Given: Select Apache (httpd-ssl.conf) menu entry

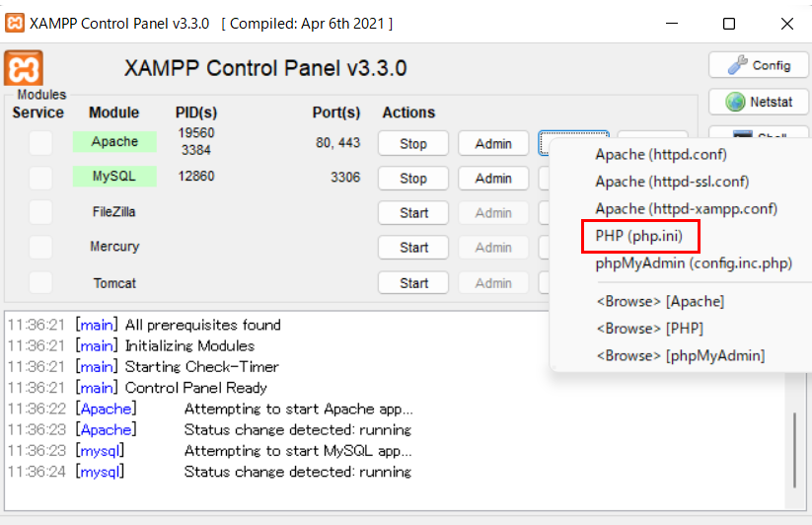Looking at the screenshot, I should 672,182.
